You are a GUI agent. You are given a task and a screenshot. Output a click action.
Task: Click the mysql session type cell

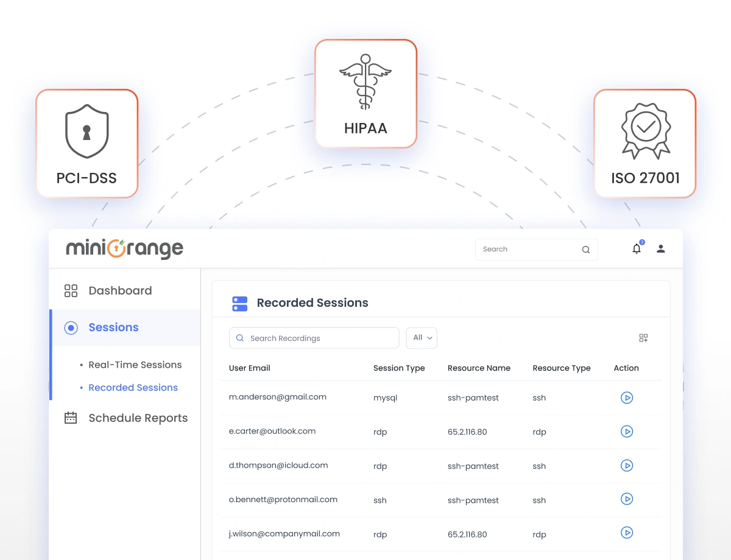386,398
